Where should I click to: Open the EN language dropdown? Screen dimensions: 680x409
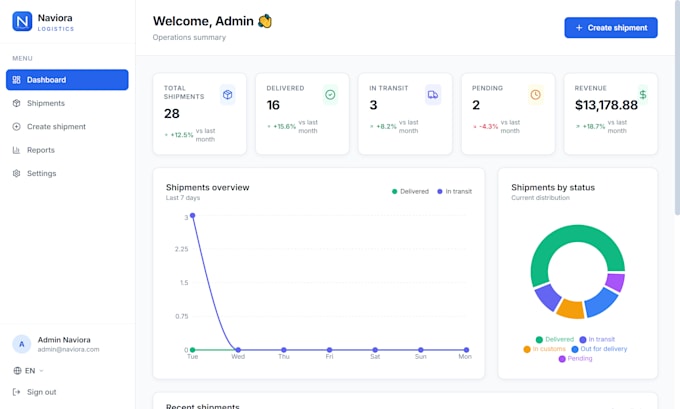29,371
